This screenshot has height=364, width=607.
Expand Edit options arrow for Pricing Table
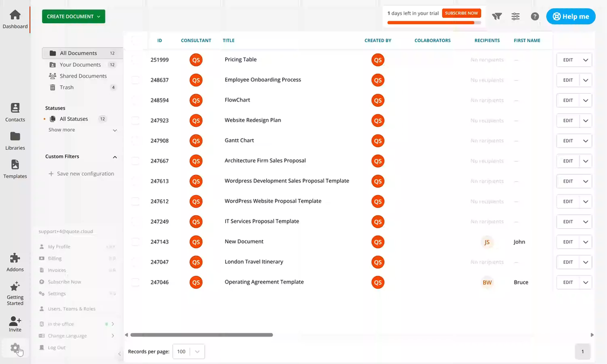click(x=585, y=60)
